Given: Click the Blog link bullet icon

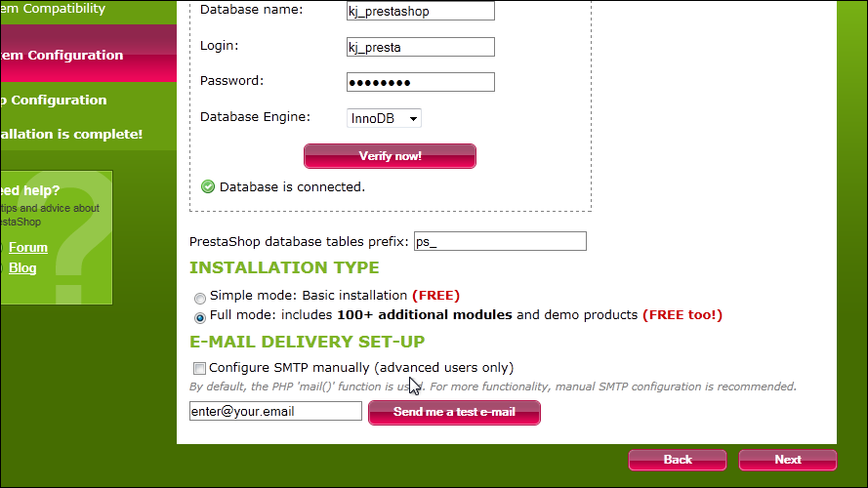Looking at the screenshot, I should (x=2, y=268).
